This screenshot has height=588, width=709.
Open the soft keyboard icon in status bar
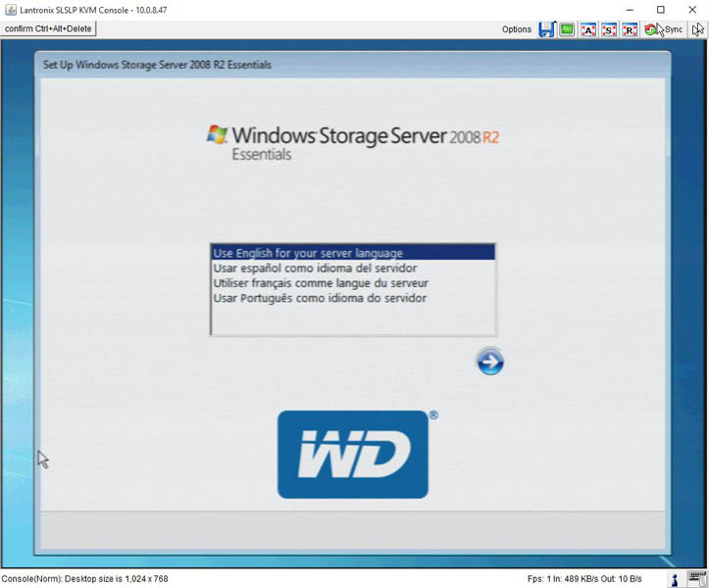[697, 578]
